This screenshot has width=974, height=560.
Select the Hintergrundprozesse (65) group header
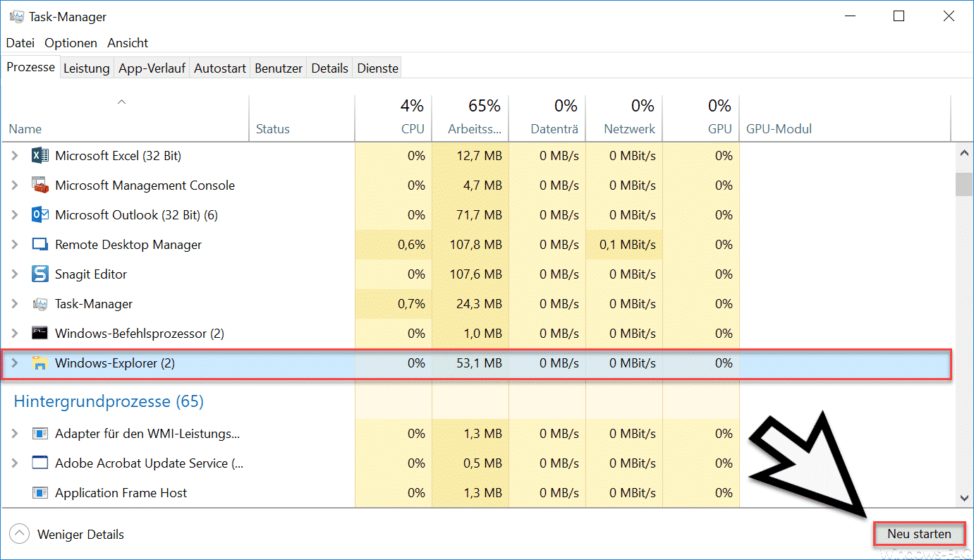109,401
